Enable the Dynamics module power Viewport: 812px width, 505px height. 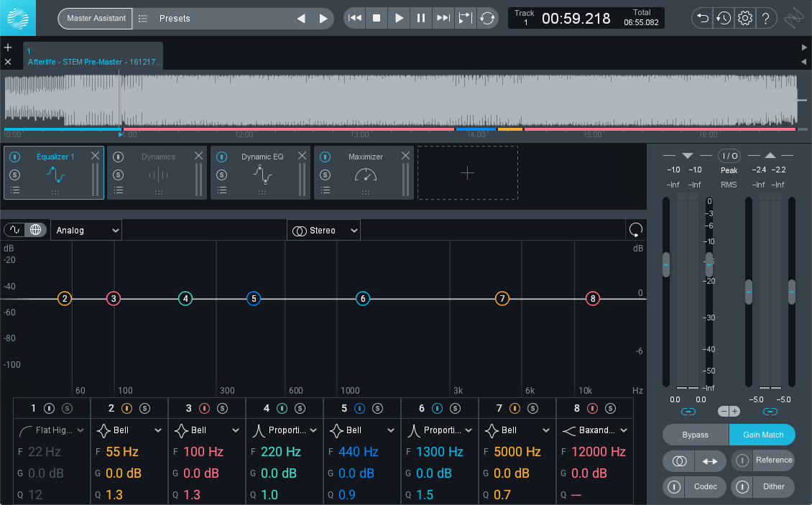coord(119,157)
